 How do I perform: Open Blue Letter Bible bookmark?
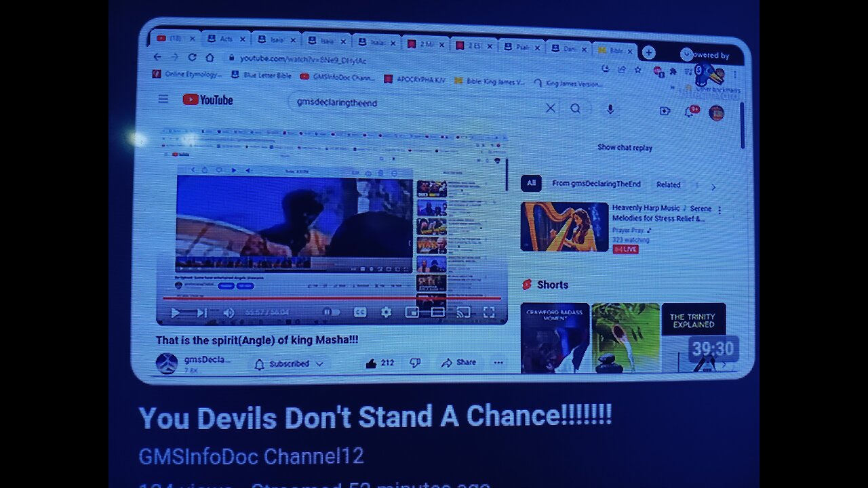(x=261, y=76)
